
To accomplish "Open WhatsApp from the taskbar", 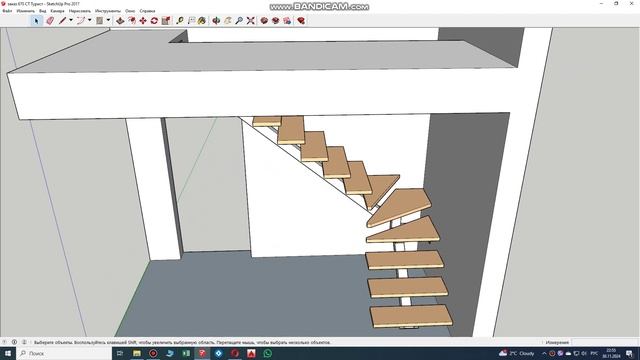I will 268,353.
